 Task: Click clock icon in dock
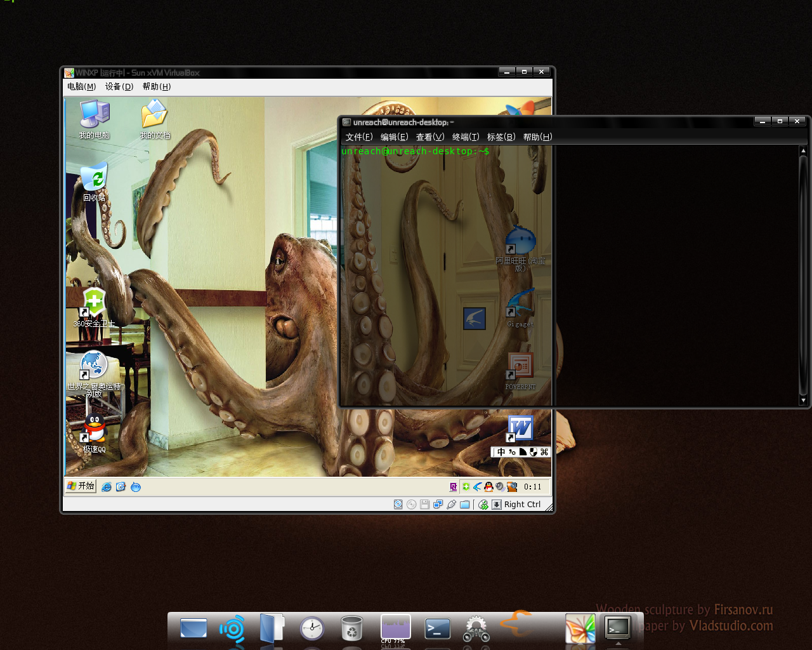click(312, 629)
